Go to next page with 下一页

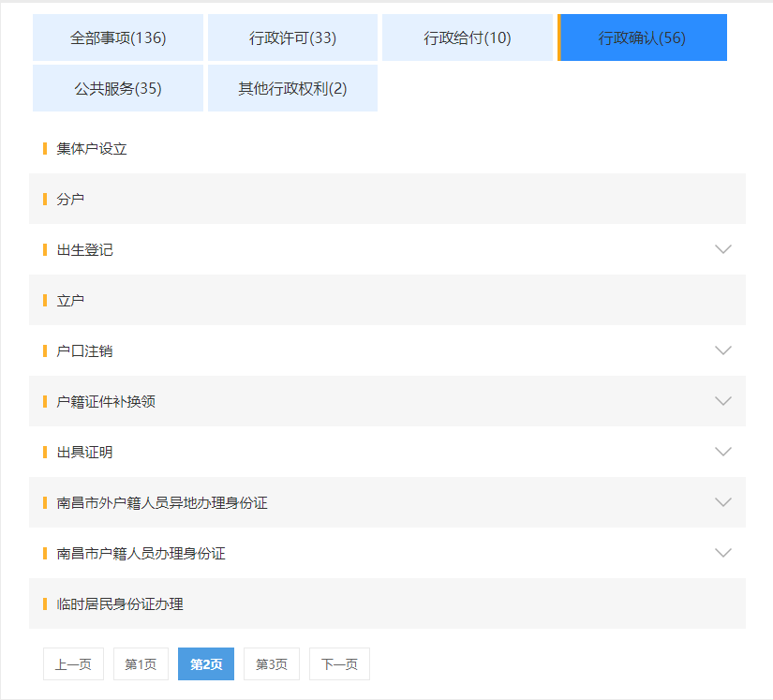point(339,664)
